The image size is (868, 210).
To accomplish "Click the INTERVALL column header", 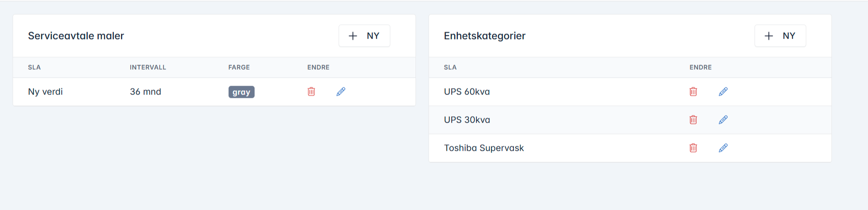I will [148, 67].
